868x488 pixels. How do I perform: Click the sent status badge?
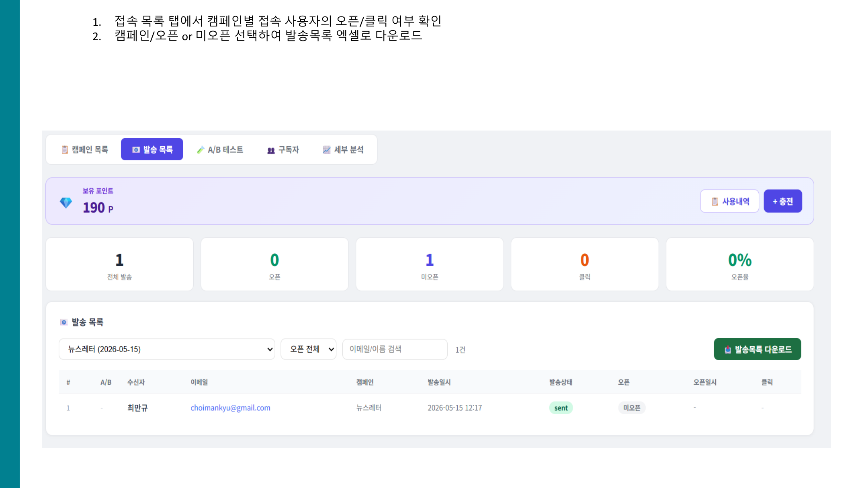click(x=561, y=408)
